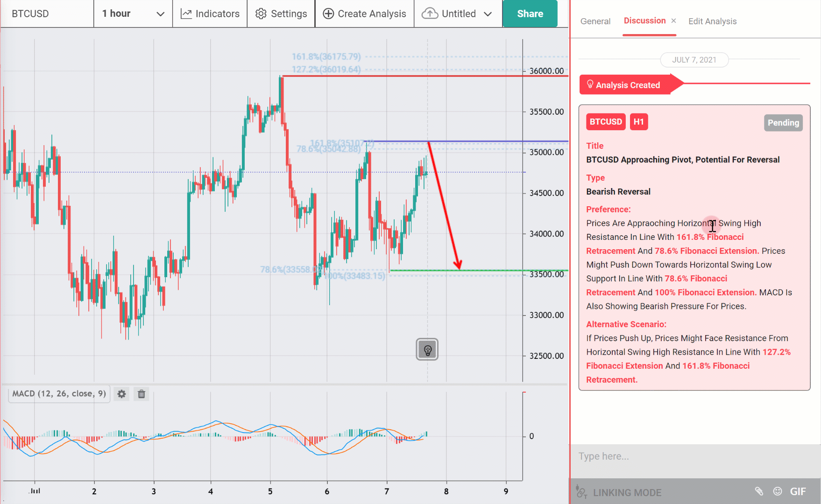The height and width of the screenshot is (504, 821).
Task: Click the Pending status badge
Action: click(x=783, y=123)
